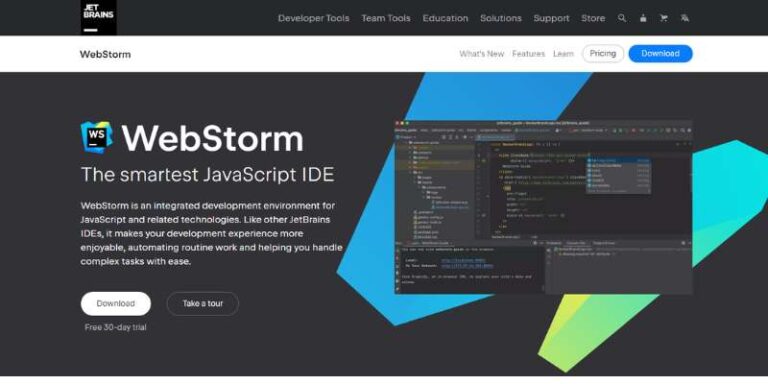This screenshot has width=768, height=384.
Task: Open the Education menu
Action: click(x=445, y=18)
